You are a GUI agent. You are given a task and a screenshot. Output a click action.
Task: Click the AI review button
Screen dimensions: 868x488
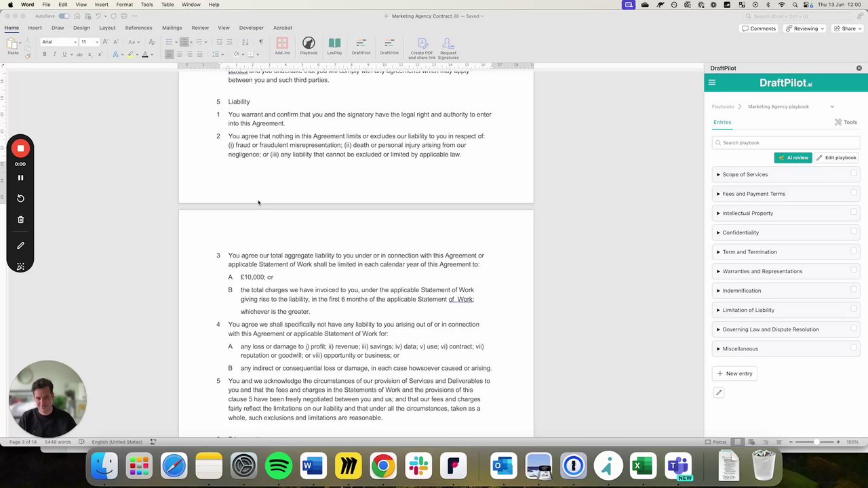tap(793, 158)
